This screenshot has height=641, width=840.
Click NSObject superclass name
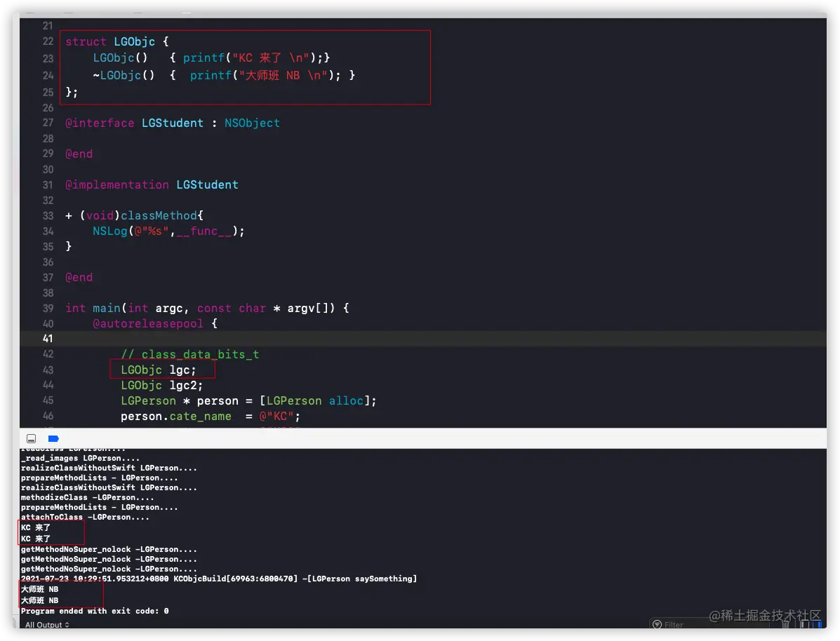253,123
